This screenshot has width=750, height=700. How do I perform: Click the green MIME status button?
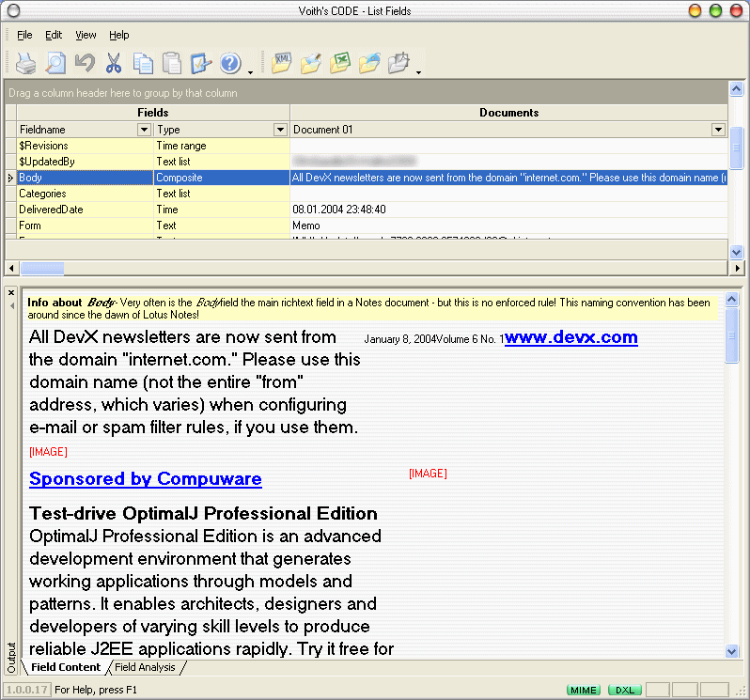point(583,690)
